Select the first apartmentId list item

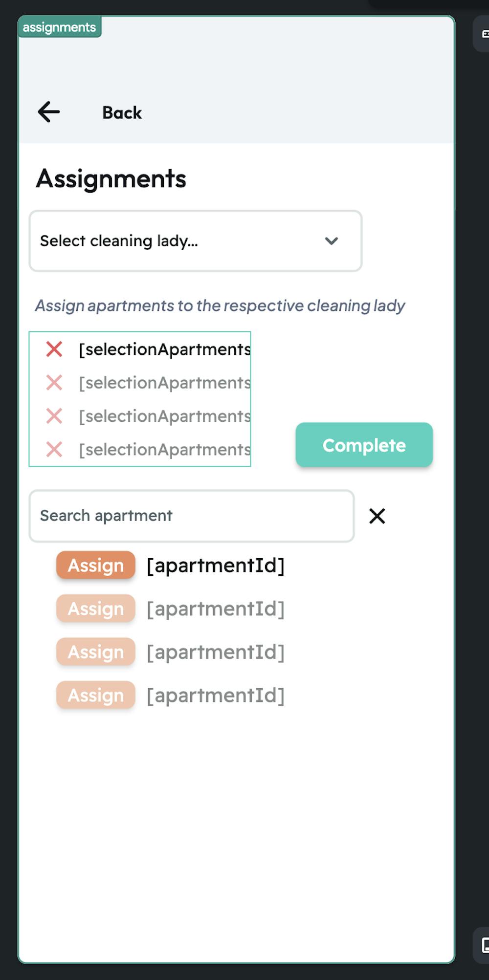216,566
